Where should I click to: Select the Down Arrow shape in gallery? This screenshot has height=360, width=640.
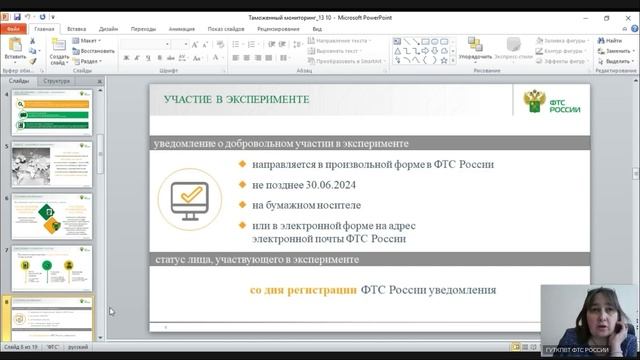pyautogui.click(x=435, y=51)
